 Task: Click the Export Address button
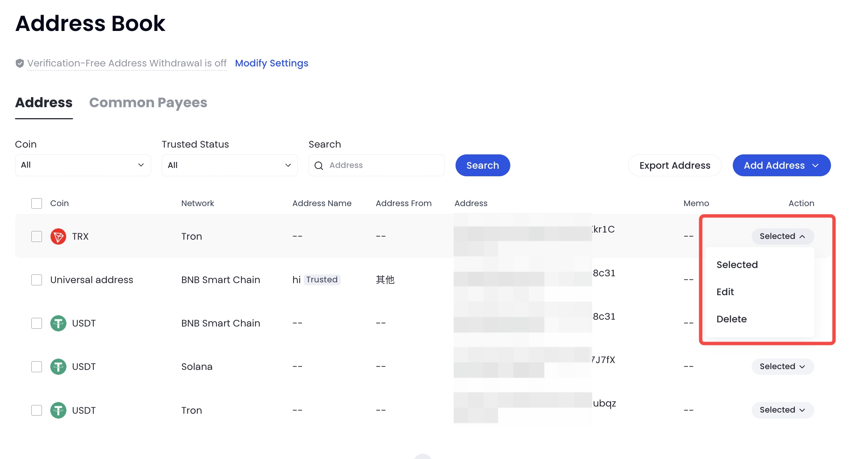(675, 165)
